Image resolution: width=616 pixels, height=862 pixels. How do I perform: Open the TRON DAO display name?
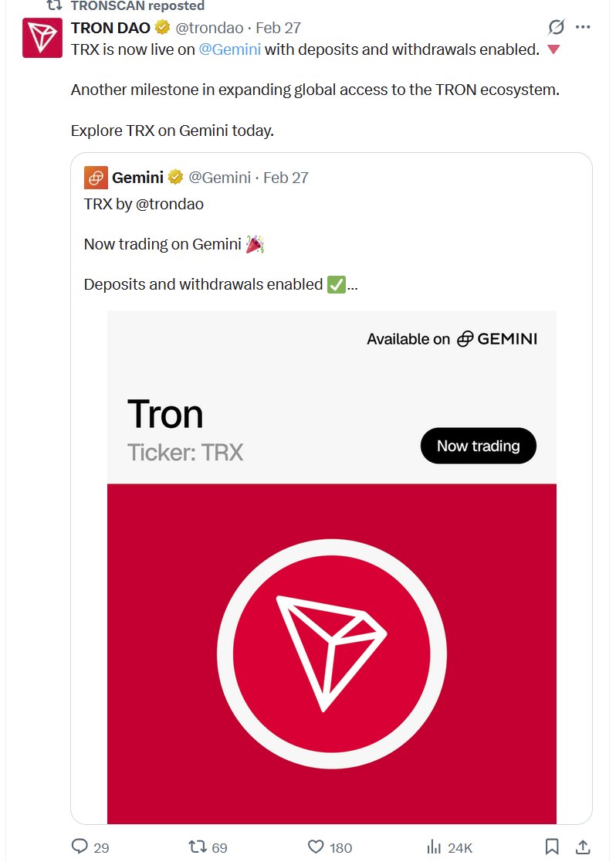(110, 28)
